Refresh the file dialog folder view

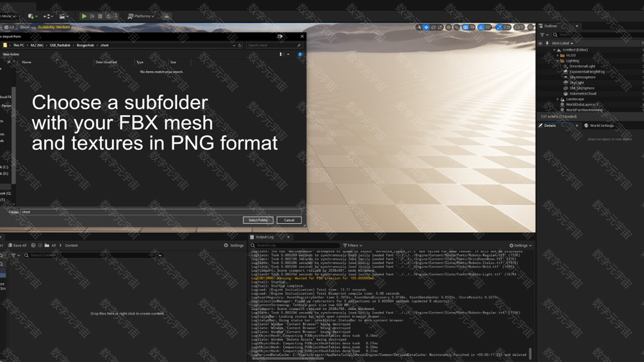pyautogui.click(x=240, y=45)
